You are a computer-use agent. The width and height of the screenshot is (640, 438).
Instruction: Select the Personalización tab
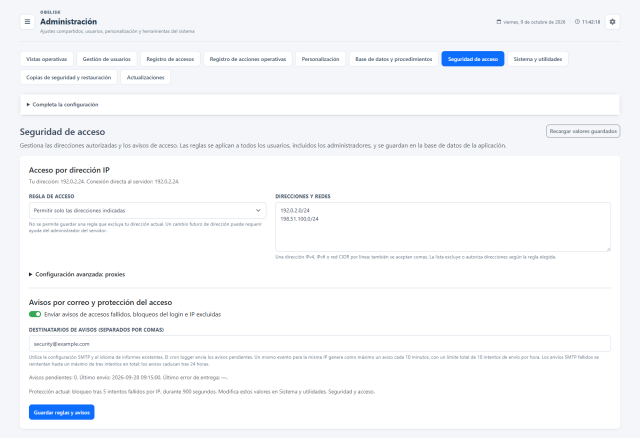[320, 59]
